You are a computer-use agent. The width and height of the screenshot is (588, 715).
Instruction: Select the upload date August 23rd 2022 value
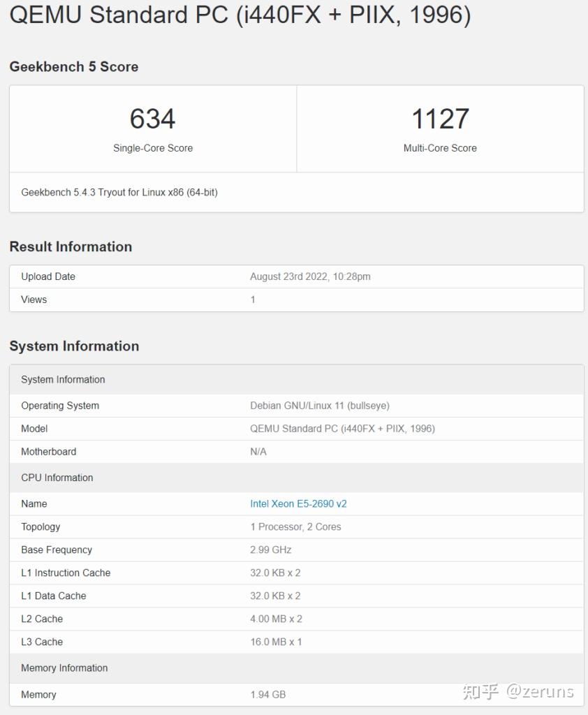(310, 277)
